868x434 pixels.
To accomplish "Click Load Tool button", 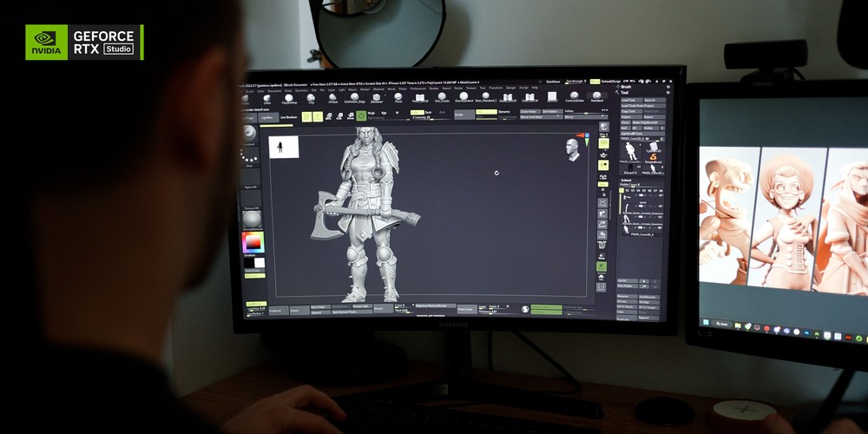I will (x=632, y=100).
